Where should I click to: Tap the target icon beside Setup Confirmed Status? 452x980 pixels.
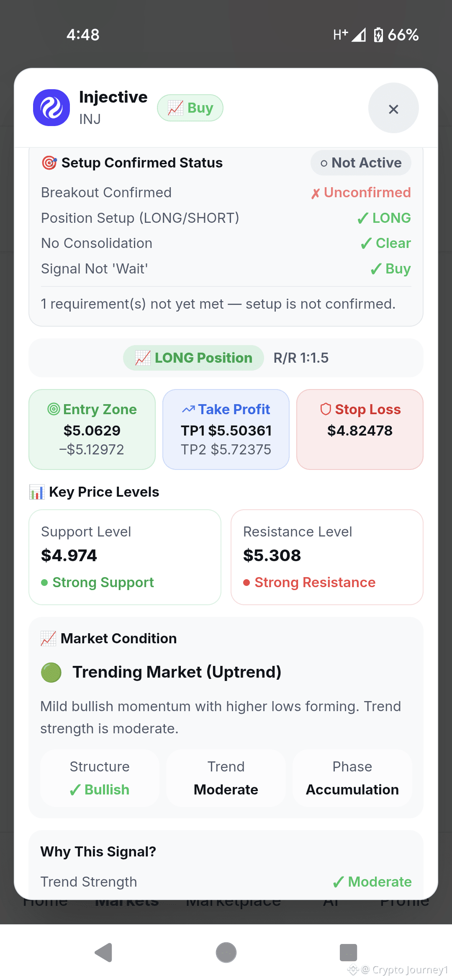point(49,162)
